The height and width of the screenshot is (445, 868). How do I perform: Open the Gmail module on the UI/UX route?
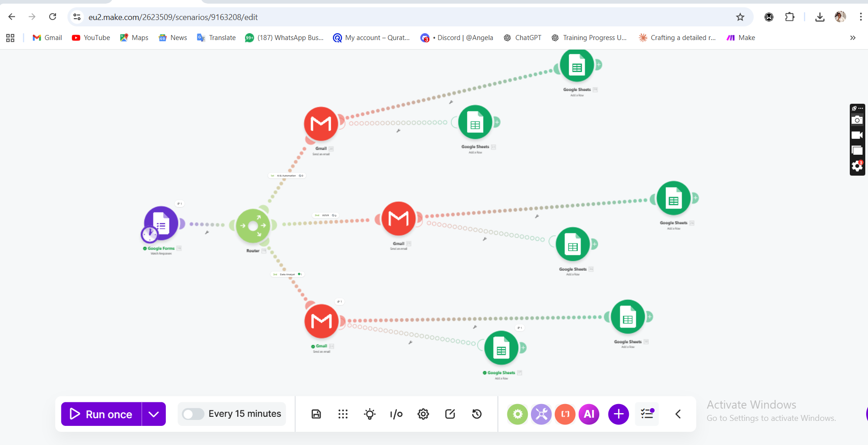click(x=398, y=218)
